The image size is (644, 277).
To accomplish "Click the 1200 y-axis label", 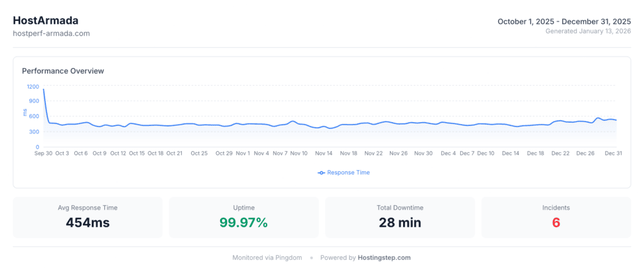I will point(33,86).
